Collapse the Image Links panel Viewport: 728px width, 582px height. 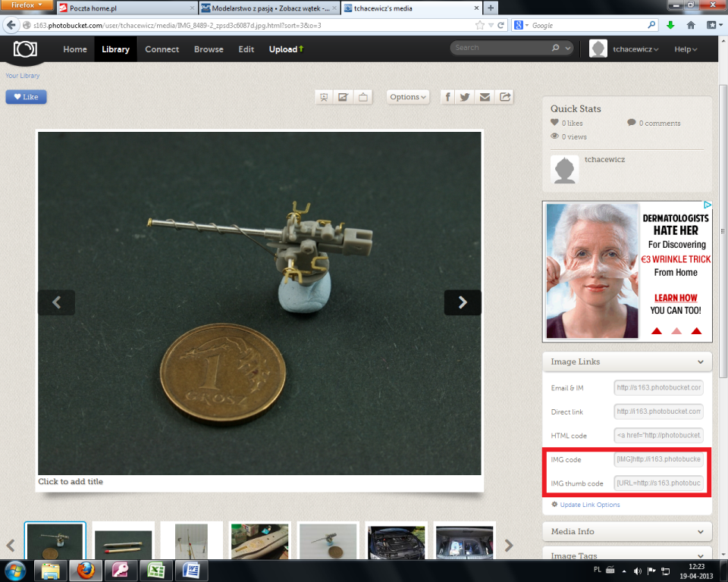click(700, 362)
